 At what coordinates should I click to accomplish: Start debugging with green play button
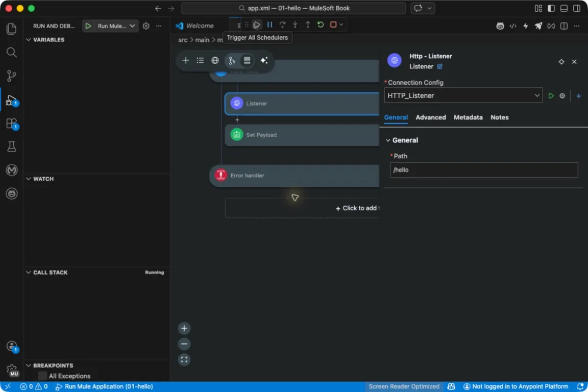point(88,26)
